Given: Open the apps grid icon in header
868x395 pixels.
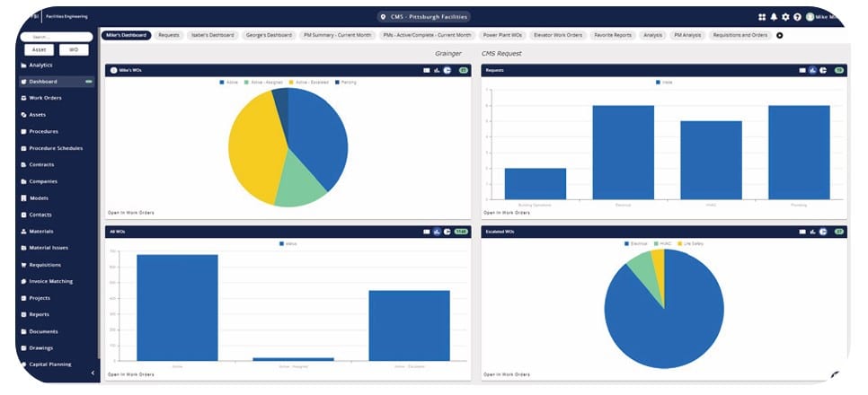Looking at the screenshot, I should (762, 17).
